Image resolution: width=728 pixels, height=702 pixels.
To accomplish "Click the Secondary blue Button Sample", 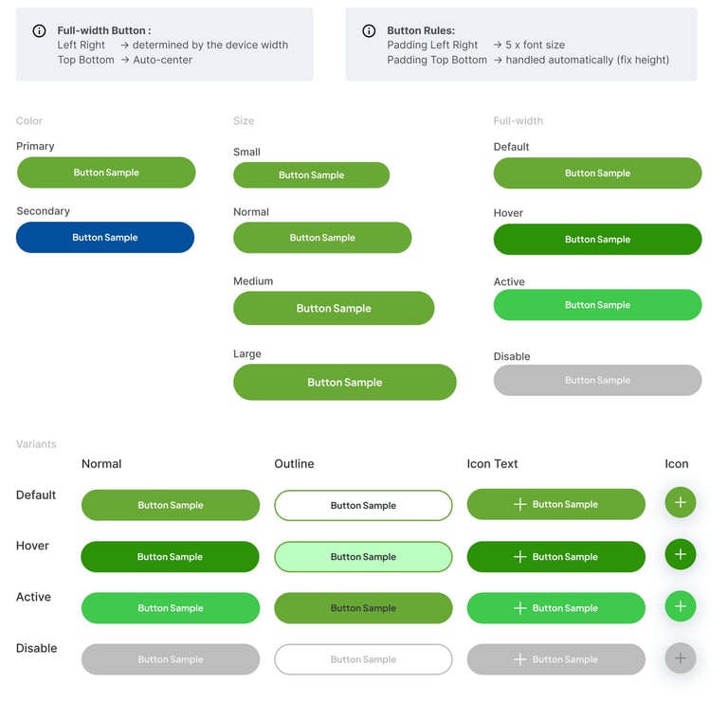I will pos(105,237).
